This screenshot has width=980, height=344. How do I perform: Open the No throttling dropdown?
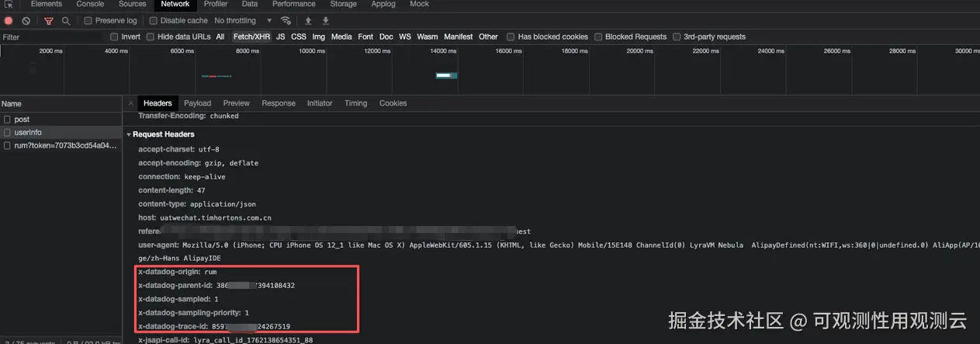pos(243,21)
